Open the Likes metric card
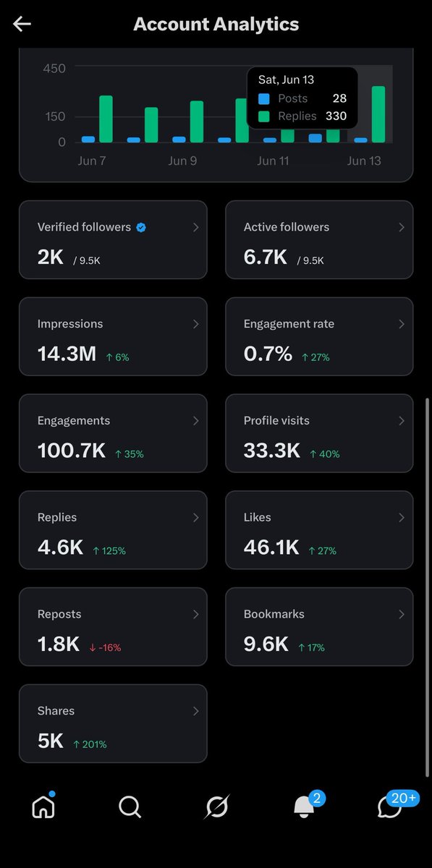This screenshot has width=432, height=868. point(319,530)
